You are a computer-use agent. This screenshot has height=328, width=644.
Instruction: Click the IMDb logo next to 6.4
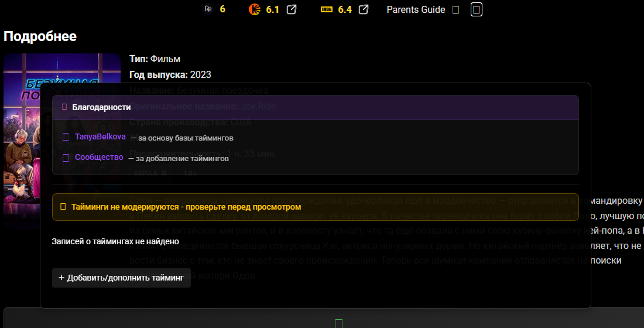pos(327,9)
